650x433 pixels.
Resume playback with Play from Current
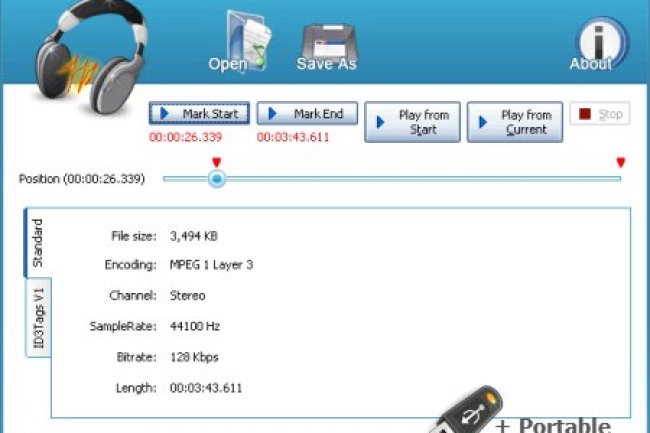pyautogui.click(x=513, y=122)
